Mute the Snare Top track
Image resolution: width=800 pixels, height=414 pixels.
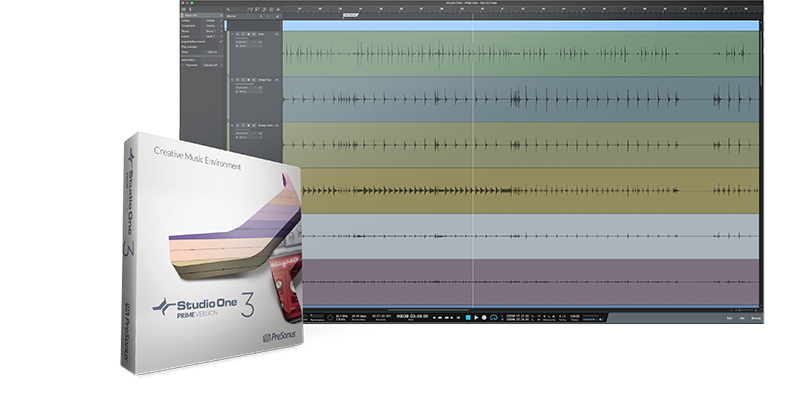click(238, 80)
